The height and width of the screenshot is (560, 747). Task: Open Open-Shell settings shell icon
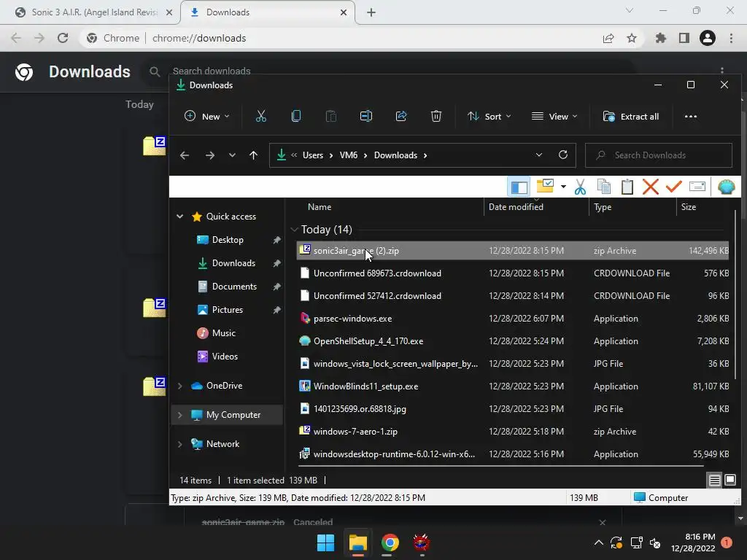726,187
